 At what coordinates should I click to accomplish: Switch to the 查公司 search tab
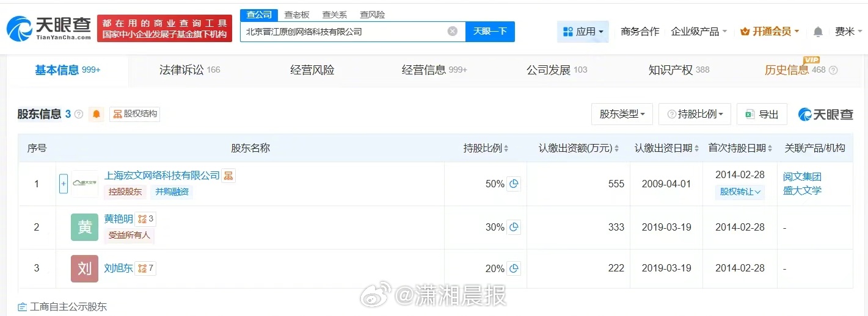(x=258, y=15)
